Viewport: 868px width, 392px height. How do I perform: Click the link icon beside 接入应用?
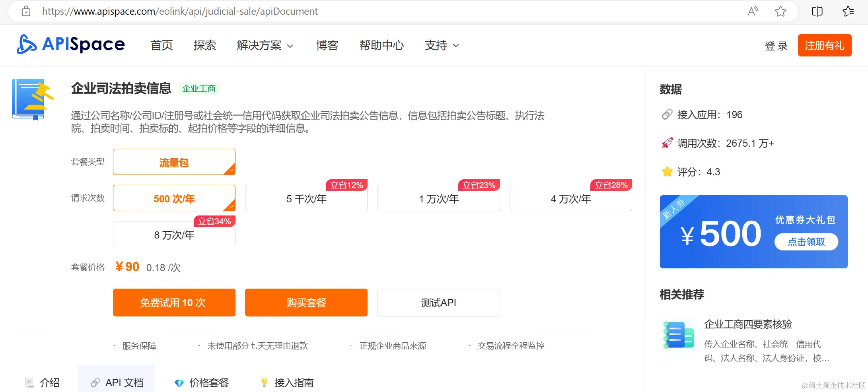point(667,114)
